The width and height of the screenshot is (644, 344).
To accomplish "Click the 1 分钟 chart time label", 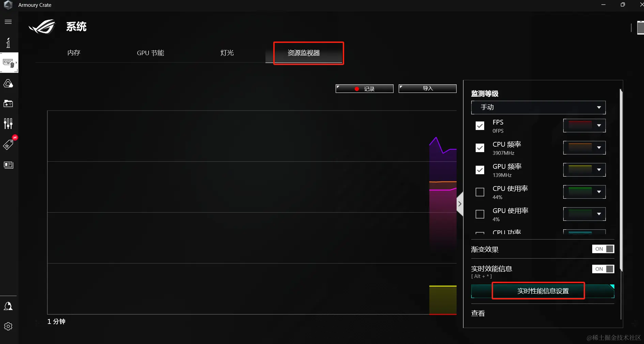I will coord(56,322).
